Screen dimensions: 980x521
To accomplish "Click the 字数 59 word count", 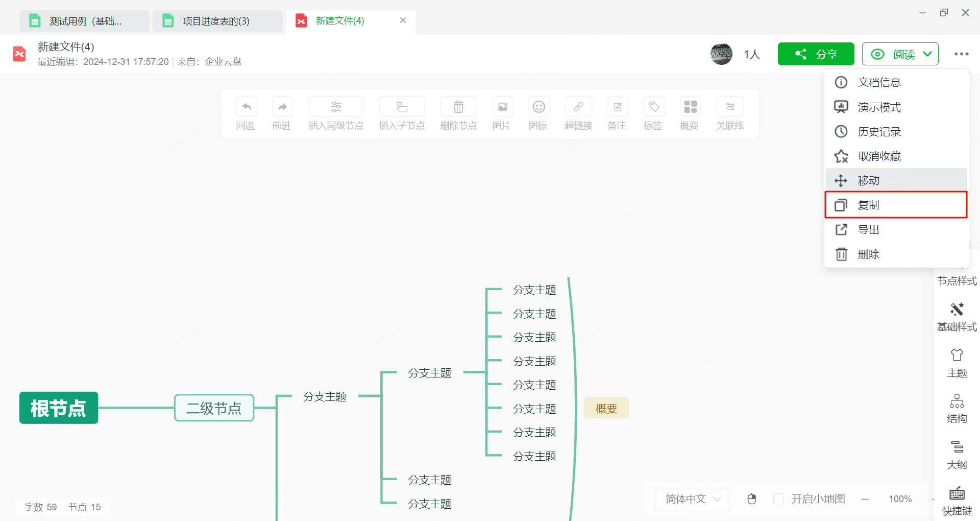I will pos(40,507).
